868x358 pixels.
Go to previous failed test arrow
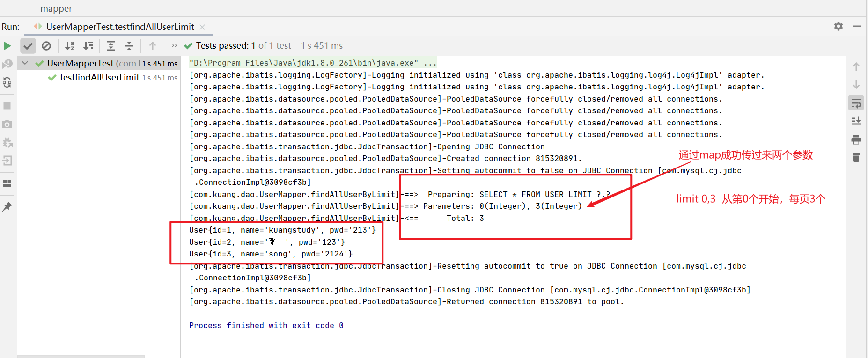(153, 46)
